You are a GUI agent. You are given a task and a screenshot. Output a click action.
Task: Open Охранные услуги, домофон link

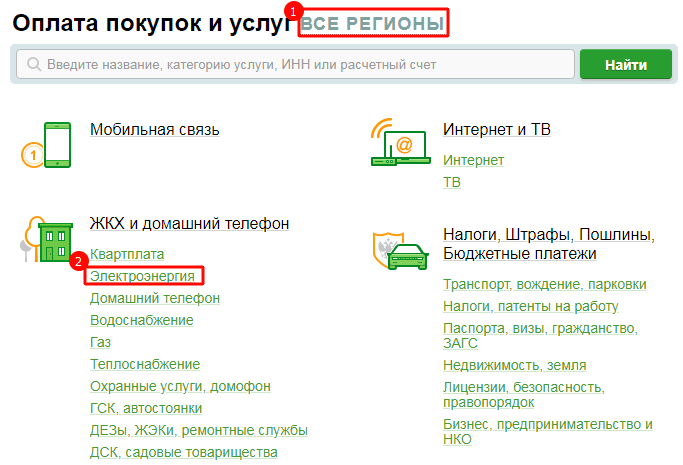(180, 386)
